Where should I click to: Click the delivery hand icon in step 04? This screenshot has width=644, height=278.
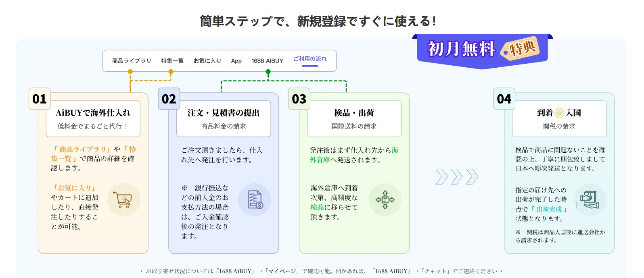[x=590, y=200]
